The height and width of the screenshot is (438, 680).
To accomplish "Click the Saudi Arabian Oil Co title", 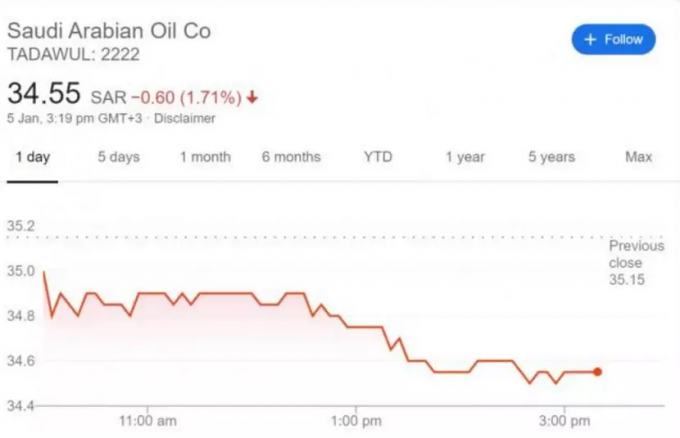I will (109, 31).
